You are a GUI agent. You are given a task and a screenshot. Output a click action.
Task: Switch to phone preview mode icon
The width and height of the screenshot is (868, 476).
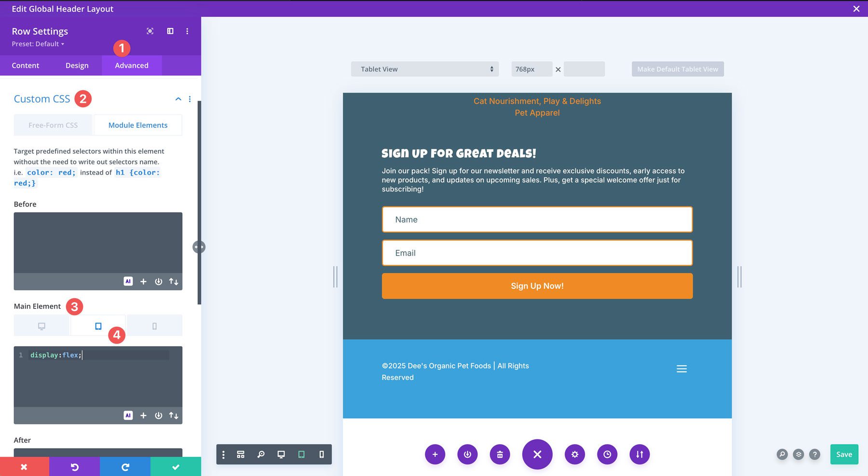click(321, 454)
